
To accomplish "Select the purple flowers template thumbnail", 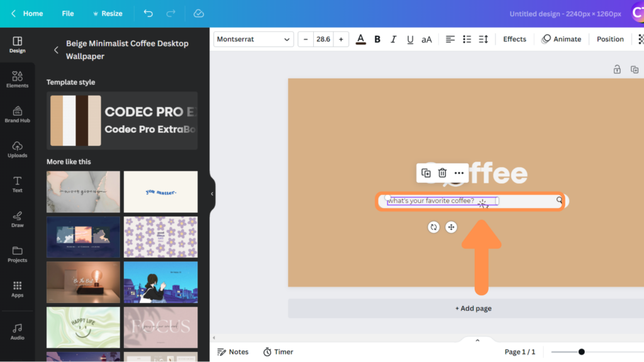I will [x=160, y=237].
